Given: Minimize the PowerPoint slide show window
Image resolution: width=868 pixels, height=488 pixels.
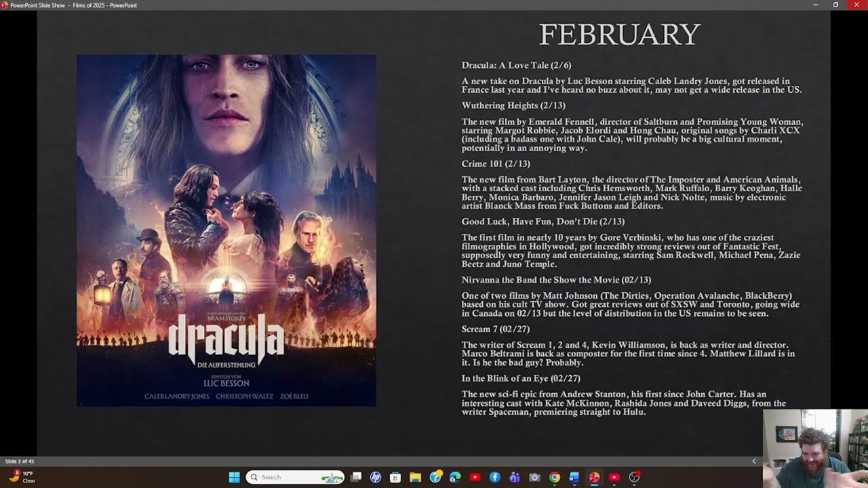Looking at the screenshot, I should (815, 5).
